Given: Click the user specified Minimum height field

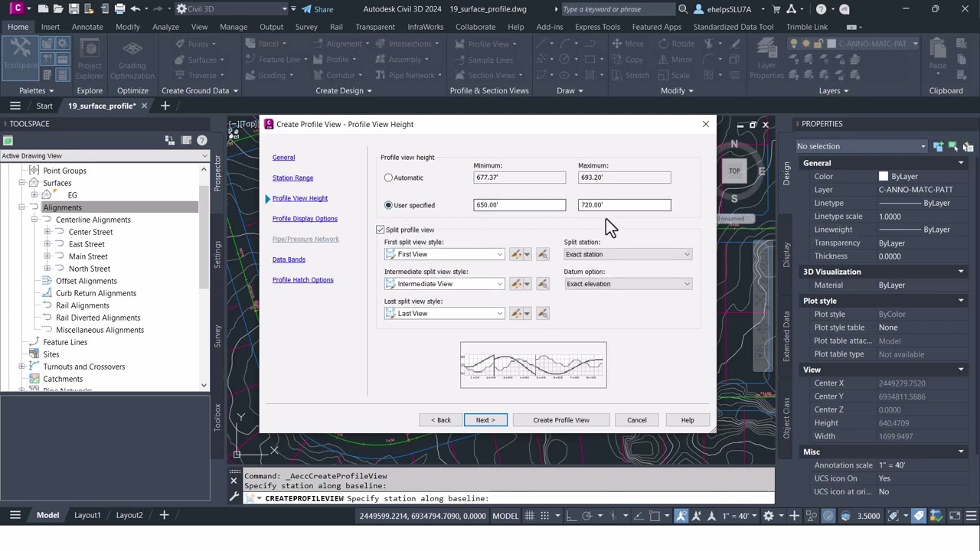Looking at the screenshot, I should click(519, 205).
